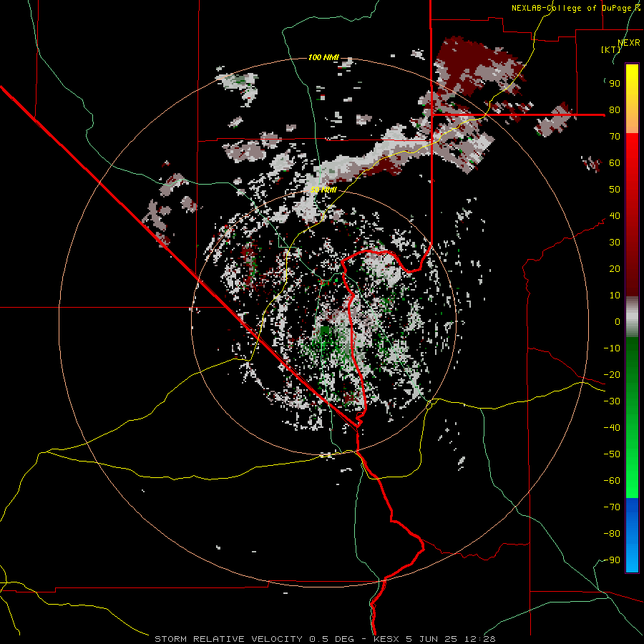The width and height of the screenshot is (644, 644).
Task: Click the -90 knot label on the color scale
Action: click(x=612, y=560)
